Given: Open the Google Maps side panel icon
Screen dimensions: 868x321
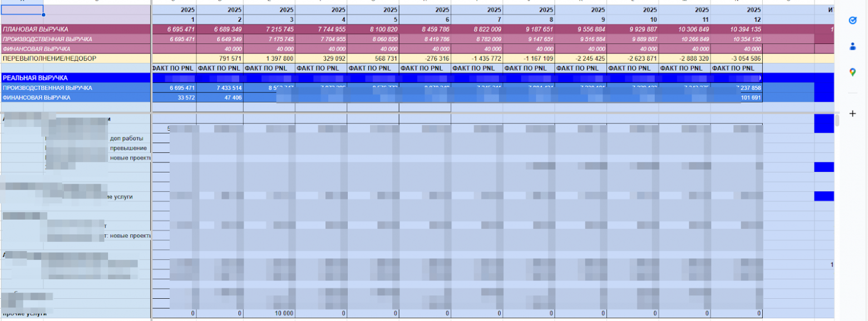Looking at the screenshot, I should pos(852,72).
